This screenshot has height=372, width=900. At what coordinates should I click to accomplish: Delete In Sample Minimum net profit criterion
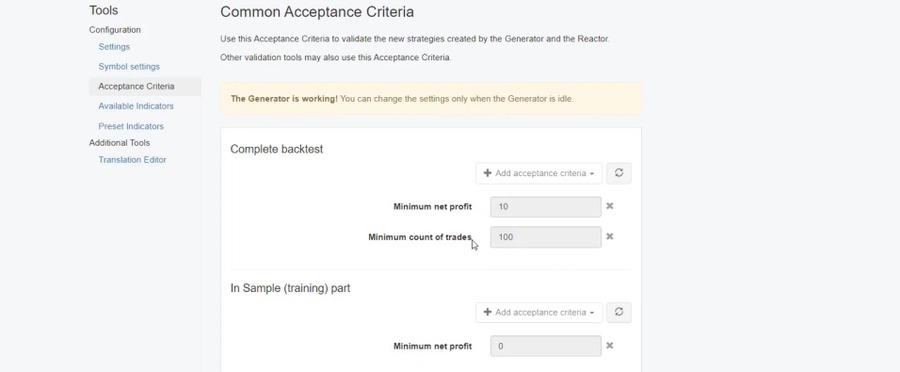click(x=610, y=346)
